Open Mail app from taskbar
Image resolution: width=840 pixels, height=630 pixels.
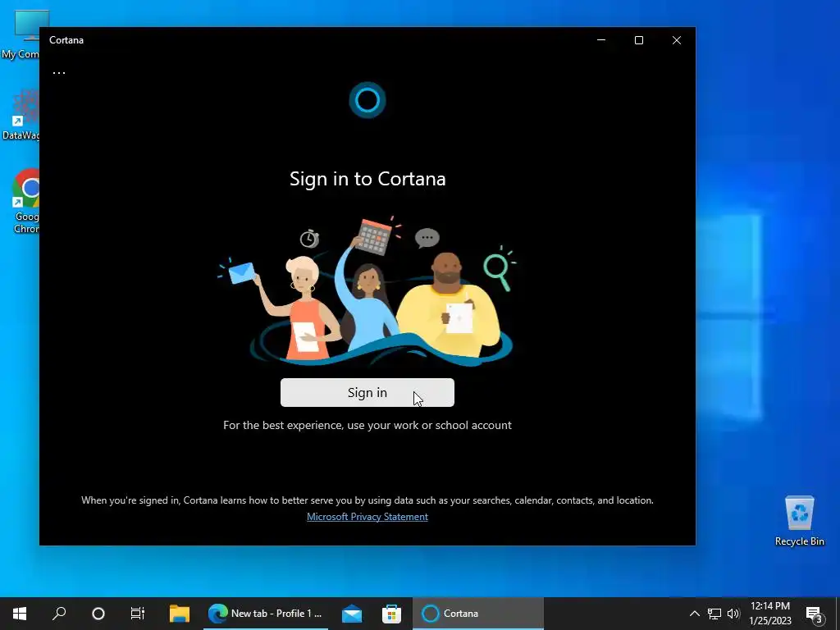click(x=352, y=614)
